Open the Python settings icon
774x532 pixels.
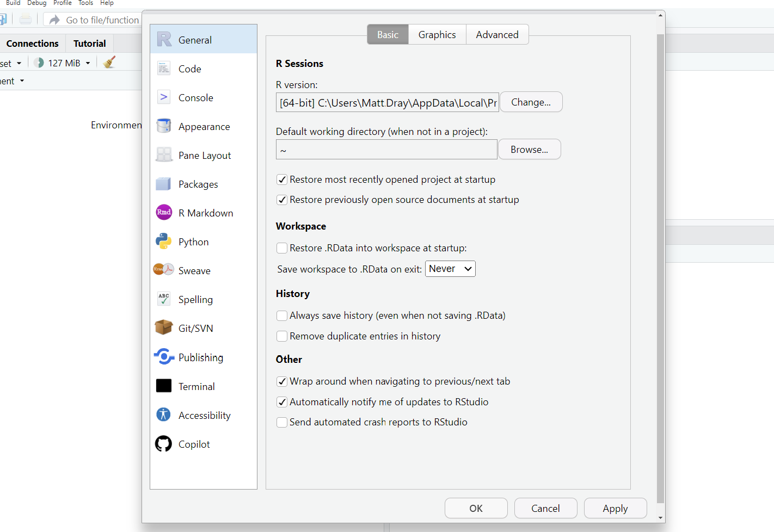pyautogui.click(x=163, y=242)
